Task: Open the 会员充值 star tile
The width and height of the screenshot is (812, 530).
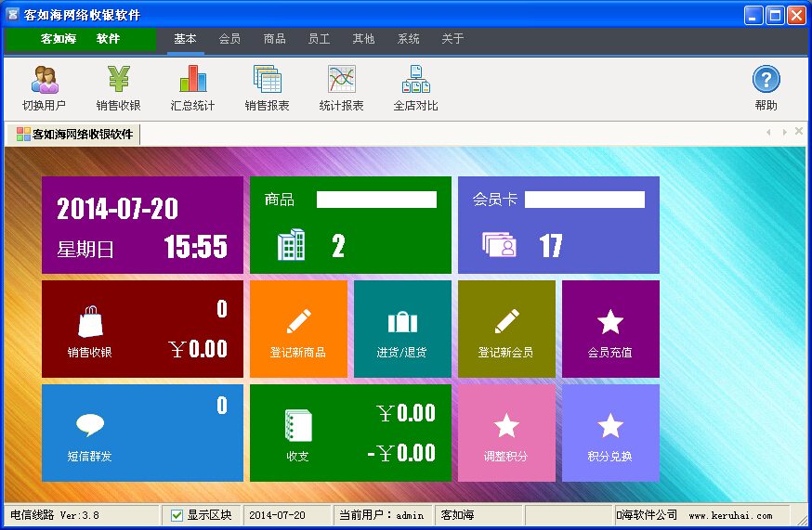Action: click(x=610, y=330)
